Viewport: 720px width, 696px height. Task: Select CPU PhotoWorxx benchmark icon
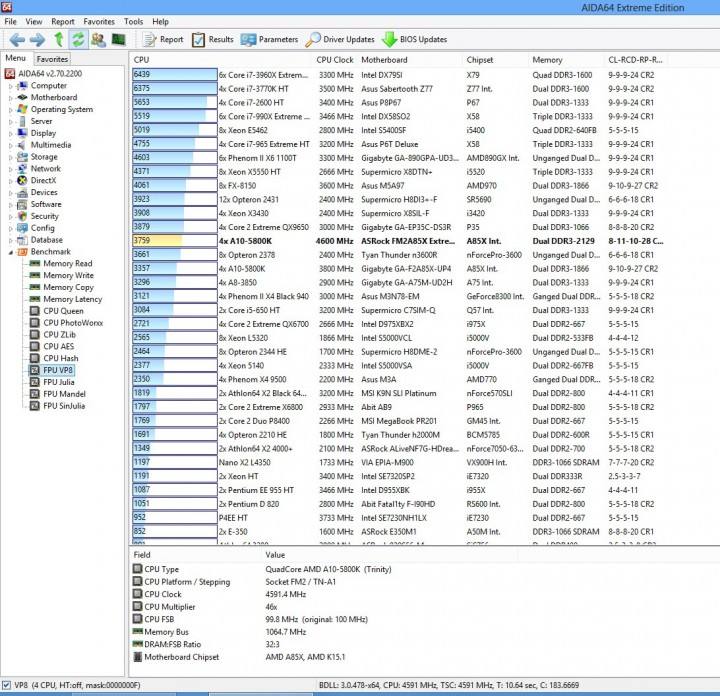[34, 323]
